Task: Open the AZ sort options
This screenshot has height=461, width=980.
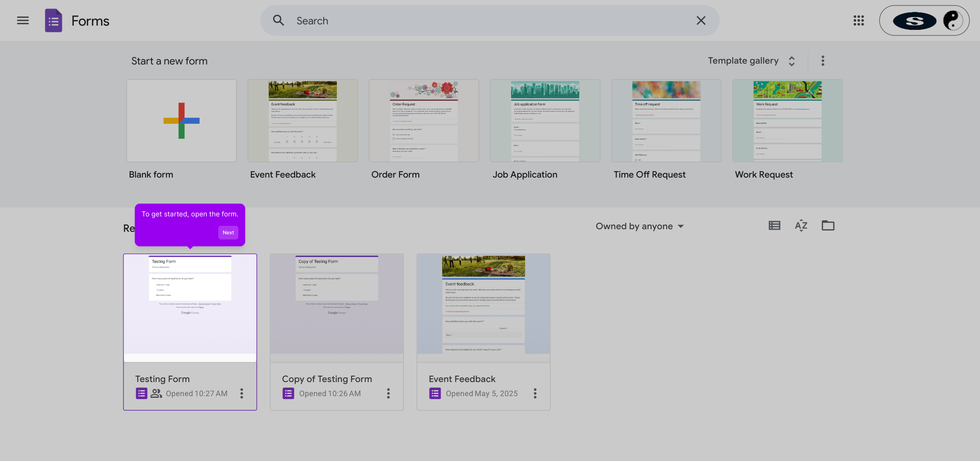Action: 801,226
